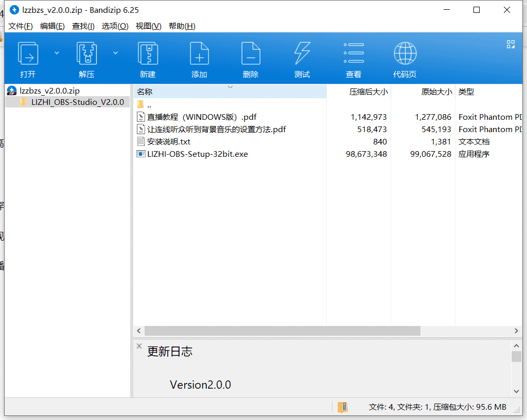The image size is (527, 420).
Task: Click the Version2.0.0 text in comment panel
Action: coord(200,385)
